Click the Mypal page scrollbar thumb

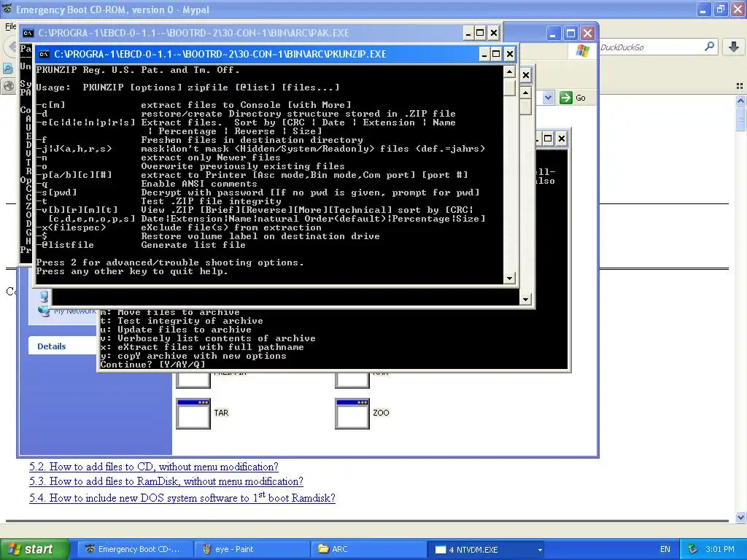click(740, 118)
